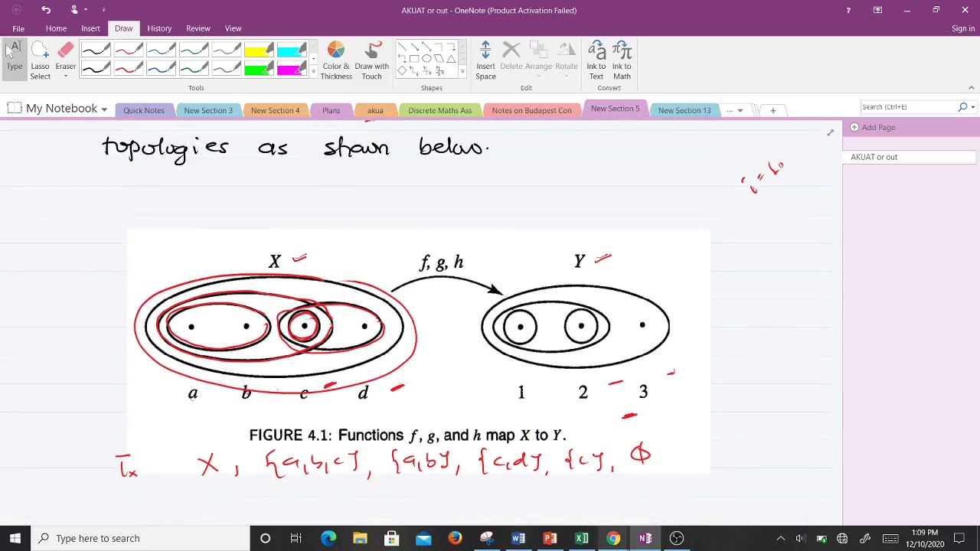Open Ribbon Display Options
Viewport: 980px width, 551px height.
pos(877,10)
